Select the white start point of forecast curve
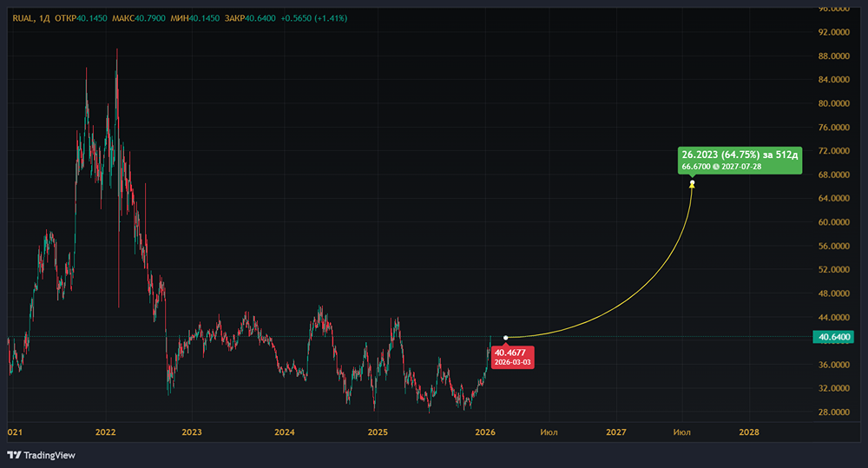 pos(505,338)
